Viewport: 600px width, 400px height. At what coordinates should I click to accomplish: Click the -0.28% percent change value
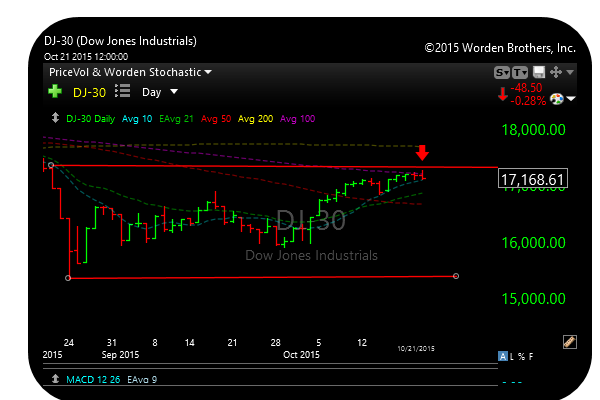click(x=528, y=101)
